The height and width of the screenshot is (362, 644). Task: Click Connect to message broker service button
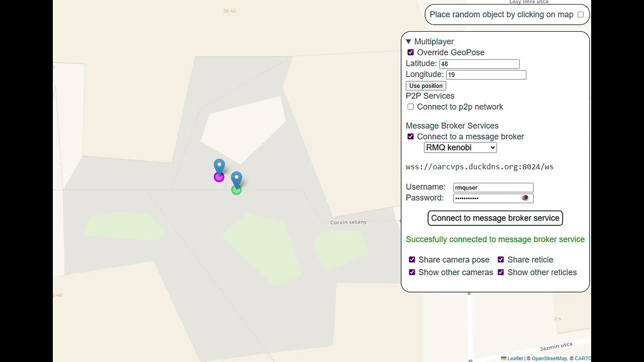pyautogui.click(x=495, y=218)
